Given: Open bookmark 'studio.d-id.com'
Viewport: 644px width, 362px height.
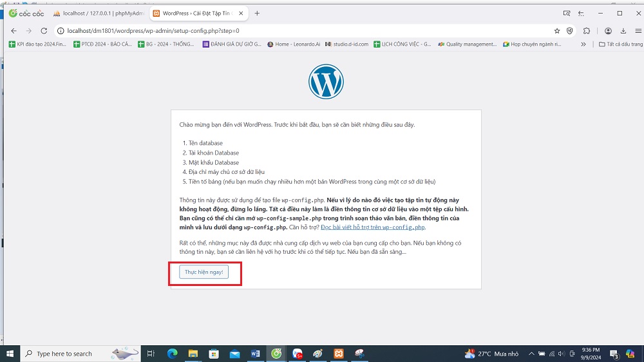Looking at the screenshot, I should (x=347, y=44).
